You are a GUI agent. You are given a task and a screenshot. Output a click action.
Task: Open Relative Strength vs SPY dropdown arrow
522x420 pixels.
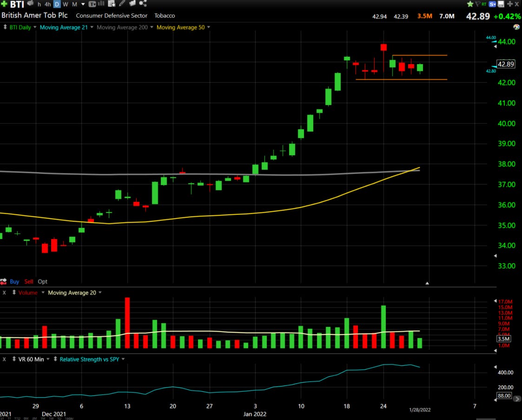[x=123, y=359]
